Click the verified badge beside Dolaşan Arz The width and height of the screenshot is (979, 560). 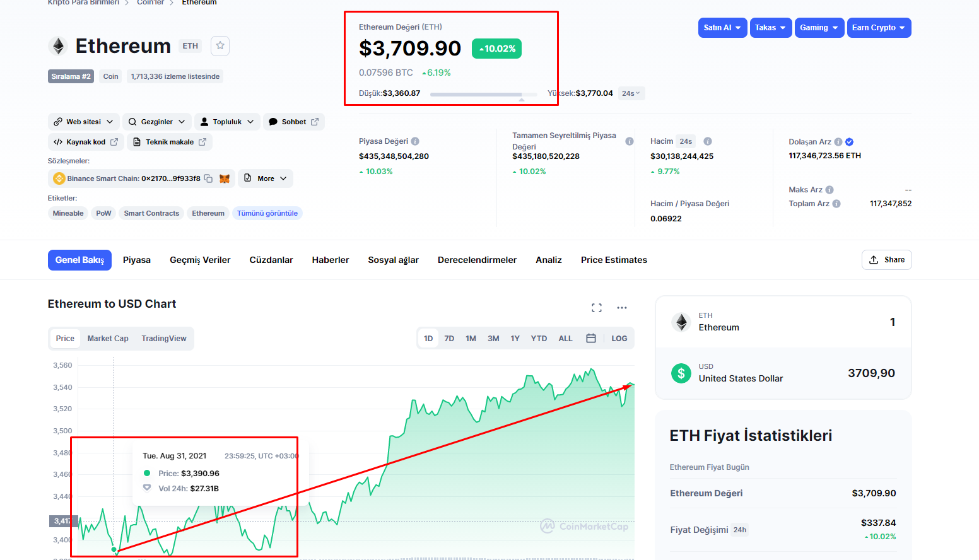click(x=849, y=142)
